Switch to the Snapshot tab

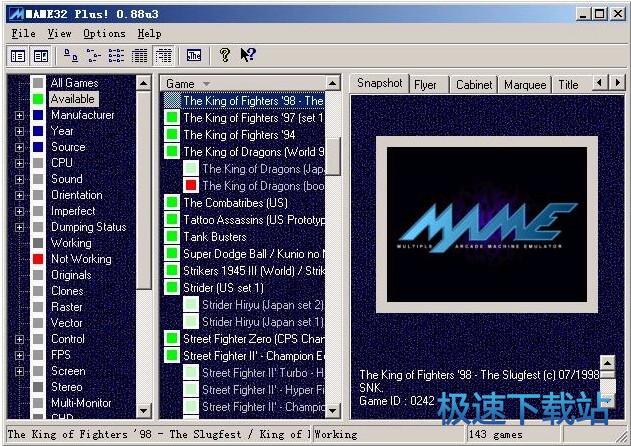[379, 83]
